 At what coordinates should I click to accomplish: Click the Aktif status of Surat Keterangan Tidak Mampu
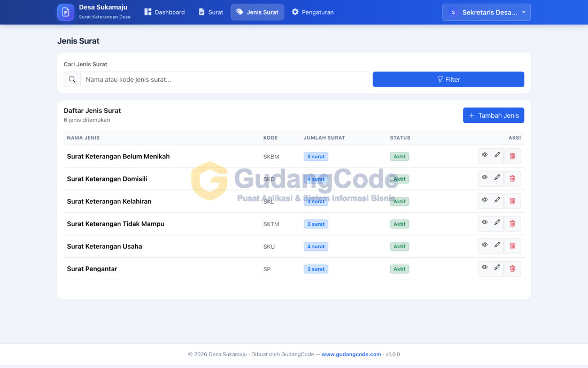point(399,224)
